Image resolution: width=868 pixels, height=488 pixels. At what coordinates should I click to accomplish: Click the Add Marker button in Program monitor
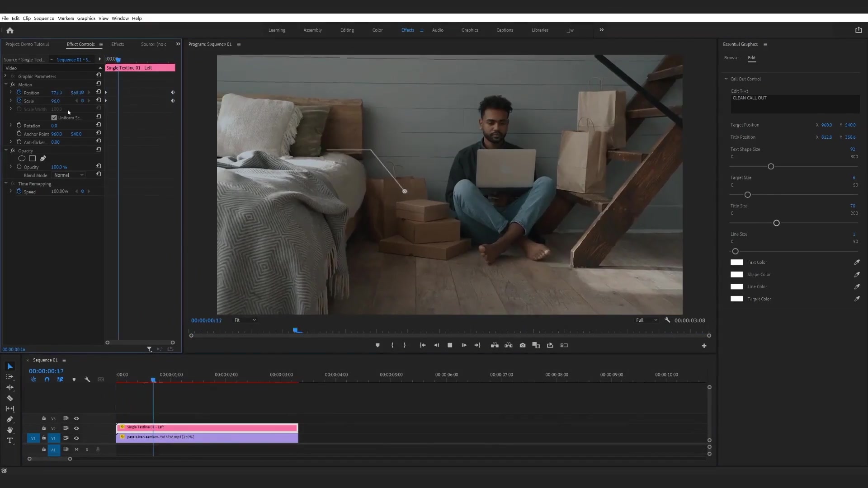click(x=377, y=345)
